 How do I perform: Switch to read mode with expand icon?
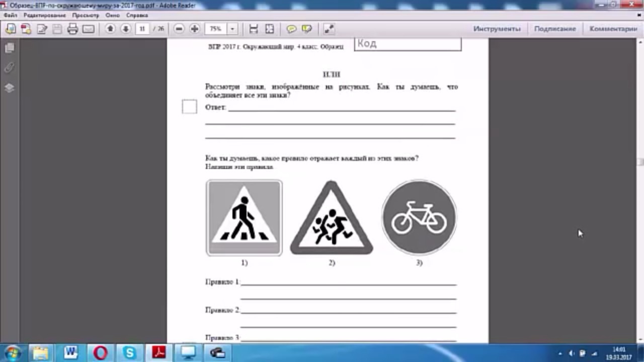(x=329, y=29)
